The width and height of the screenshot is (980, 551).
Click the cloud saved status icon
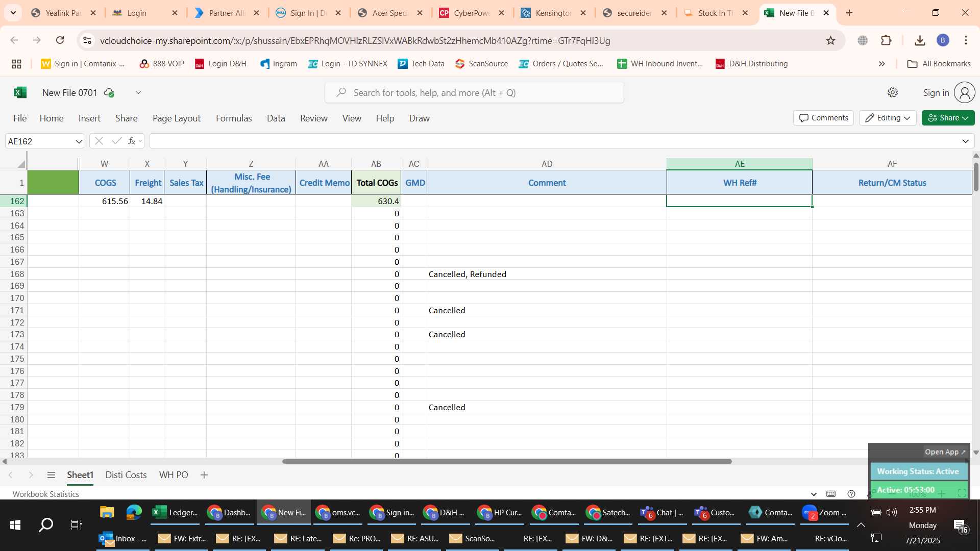[109, 93]
